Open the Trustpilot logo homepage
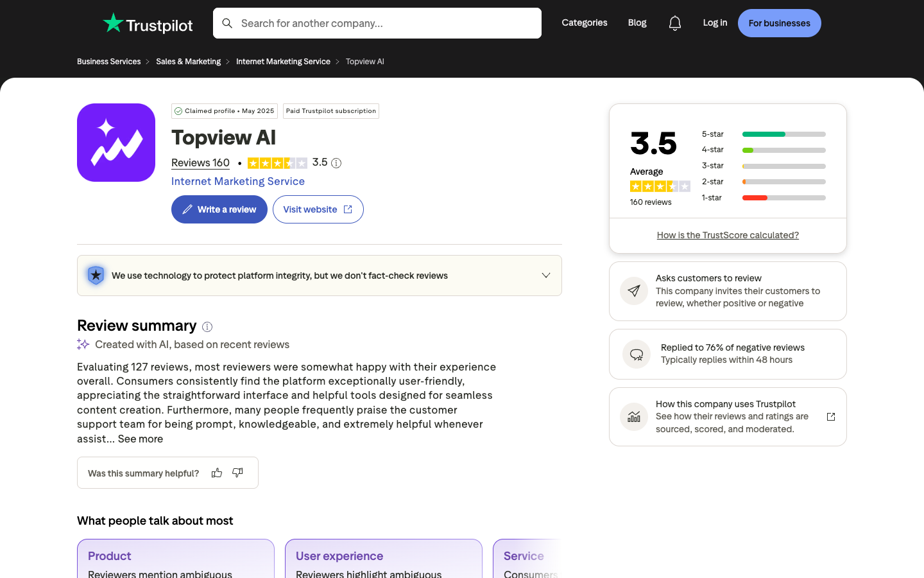 (x=148, y=24)
